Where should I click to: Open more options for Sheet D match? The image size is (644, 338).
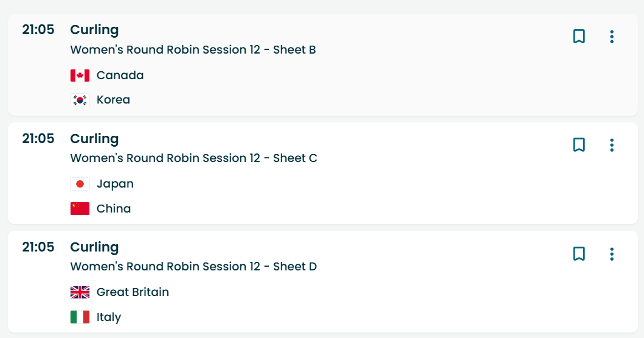612,253
